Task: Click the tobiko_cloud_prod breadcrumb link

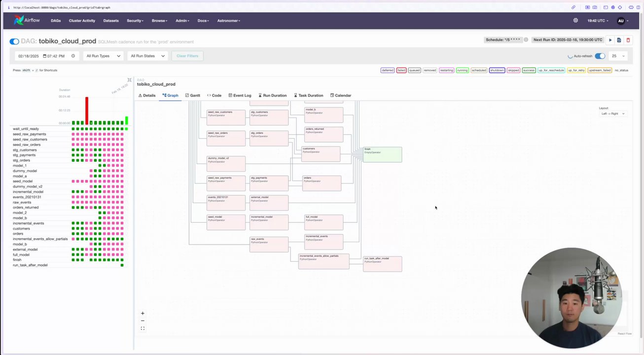Action: (x=156, y=84)
